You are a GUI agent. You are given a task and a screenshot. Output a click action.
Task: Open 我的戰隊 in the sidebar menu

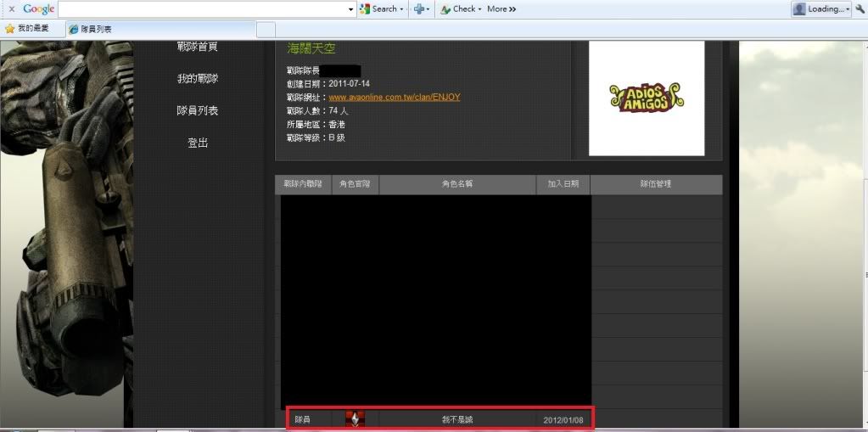pos(197,78)
